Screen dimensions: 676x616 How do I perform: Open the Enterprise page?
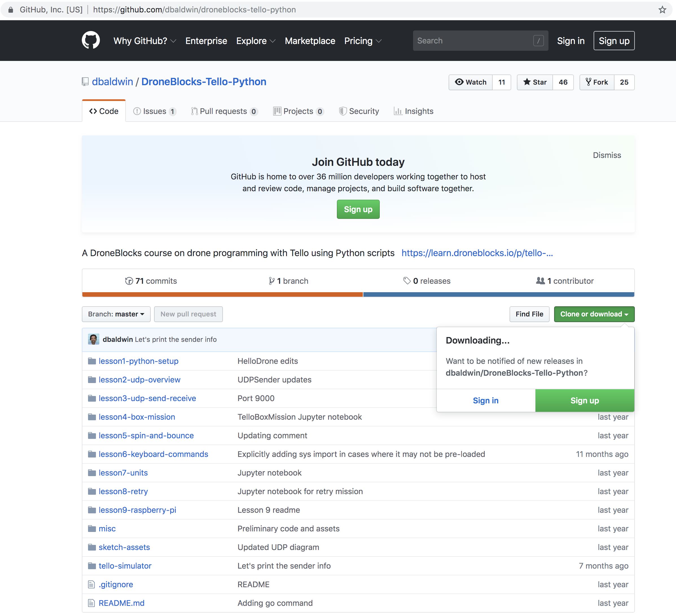(206, 41)
